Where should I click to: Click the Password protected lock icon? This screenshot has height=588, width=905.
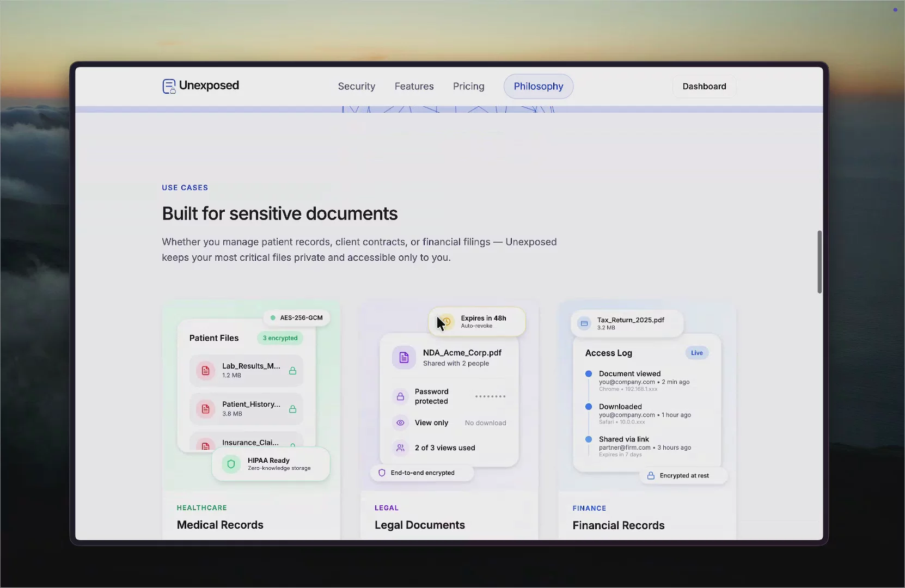(x=400, y=396)
